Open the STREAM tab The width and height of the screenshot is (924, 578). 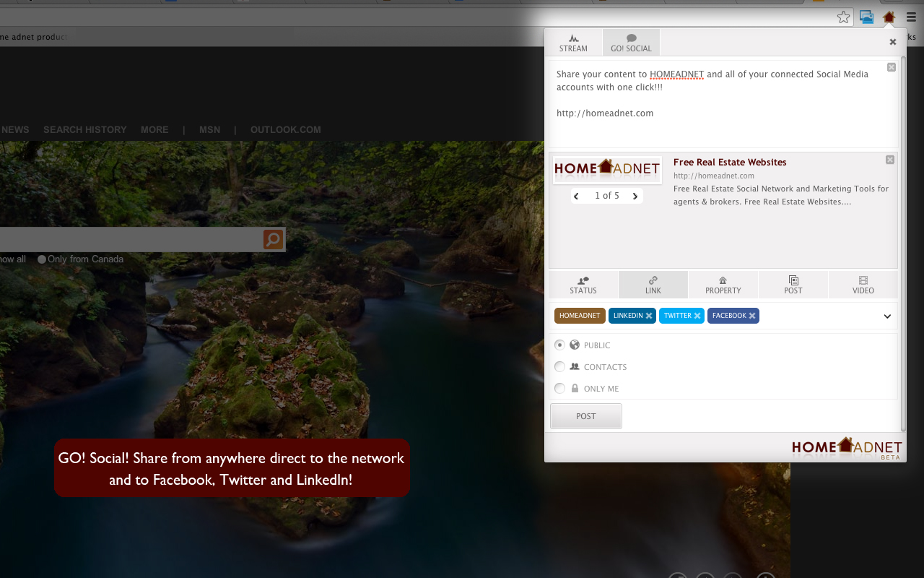[x=573, y=43]
